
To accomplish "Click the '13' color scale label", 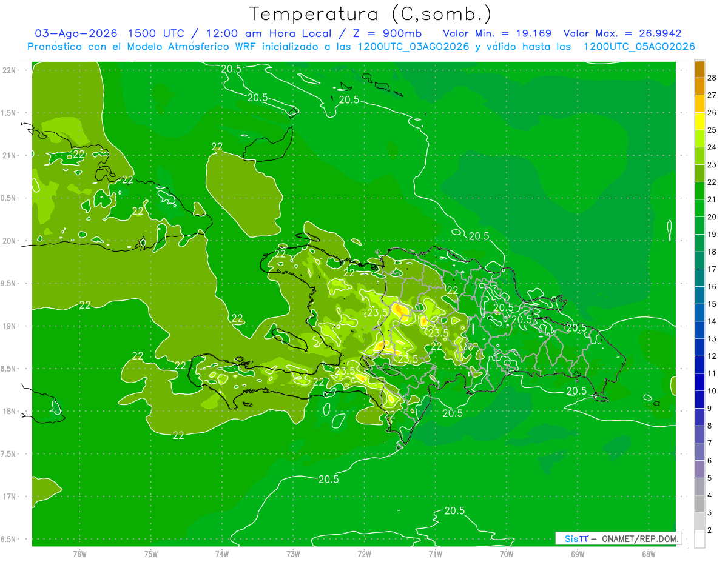I will pos(712,338).
